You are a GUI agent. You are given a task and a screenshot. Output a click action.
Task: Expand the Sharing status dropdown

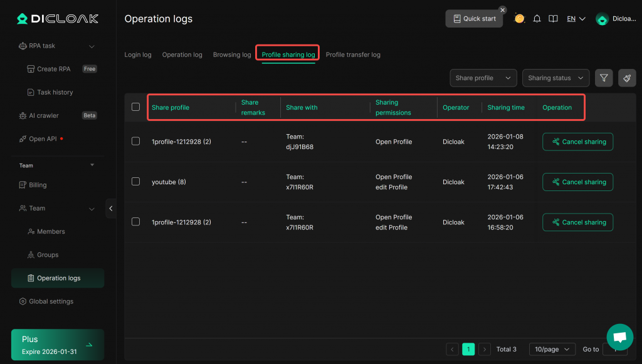pos(555,78)
